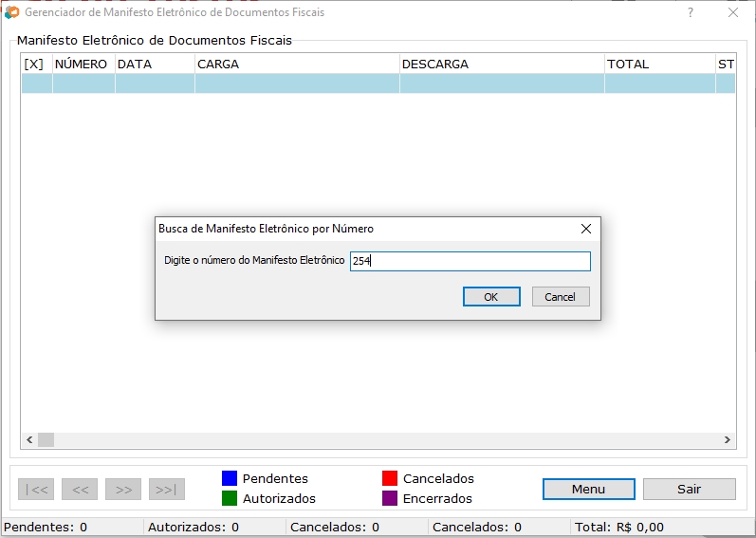This screenshot has height=538, width=756.
Task: Close the Busca de Manifesto dialog
Action: (585, 229)
